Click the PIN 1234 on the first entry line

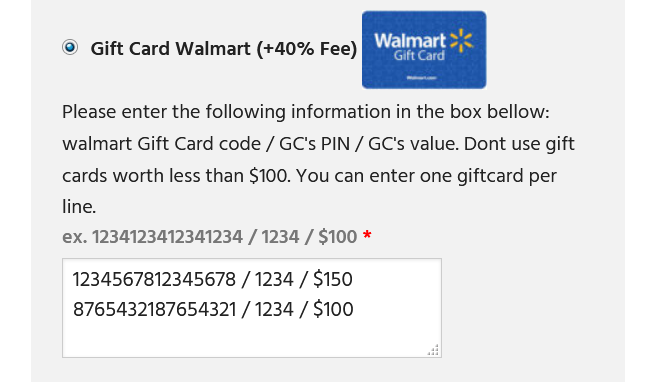pos(274,280)
